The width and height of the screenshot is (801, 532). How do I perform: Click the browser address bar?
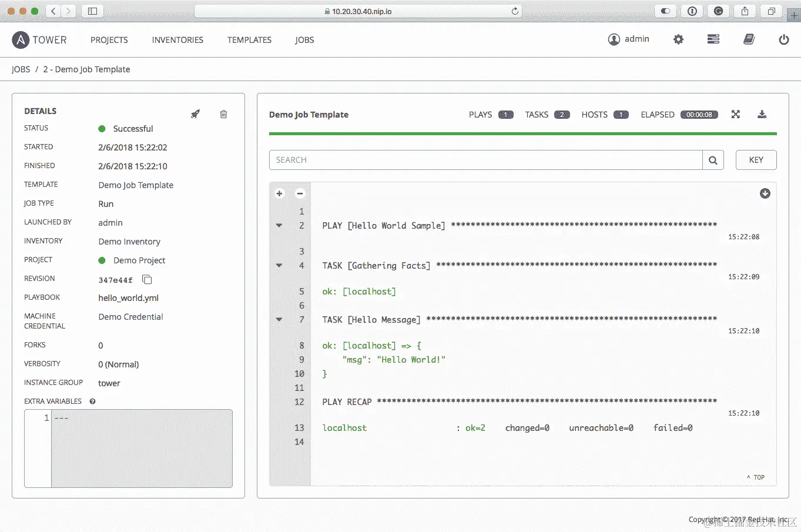[358, 11]
